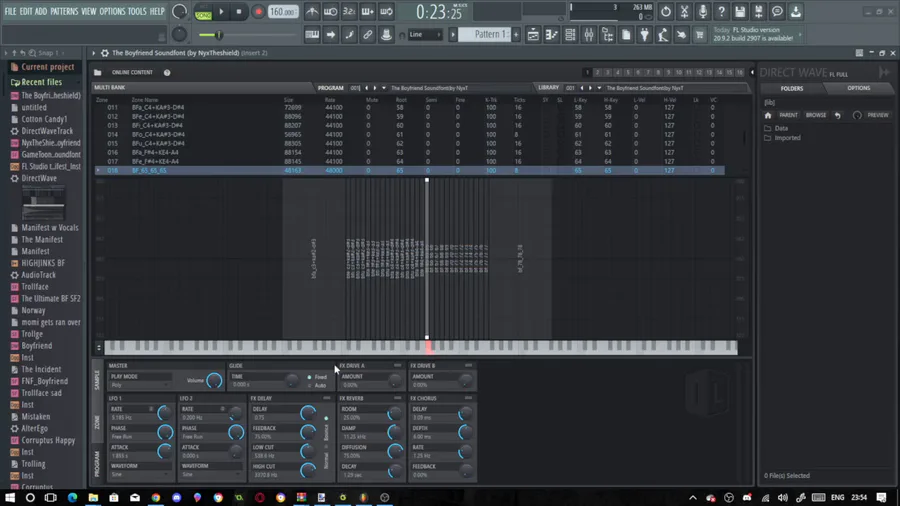Screen dimensions: 900x506
Task: Open LFO 1 Waveform Sine dropdown
Action: point(140,474)
